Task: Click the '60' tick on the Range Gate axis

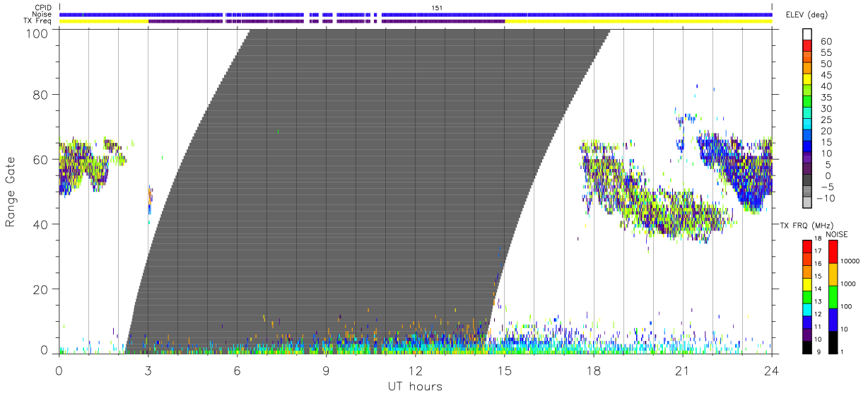Action: click(41, 159)
